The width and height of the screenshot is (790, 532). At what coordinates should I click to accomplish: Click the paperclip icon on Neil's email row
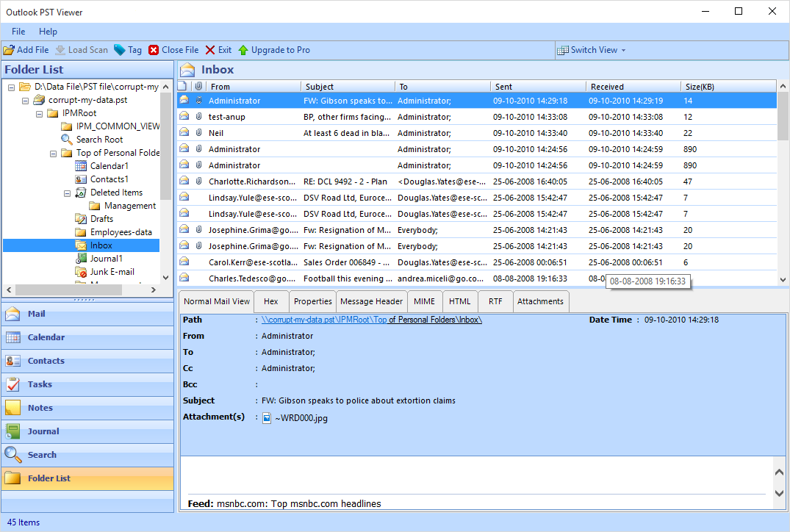click(x=199, y=133)
